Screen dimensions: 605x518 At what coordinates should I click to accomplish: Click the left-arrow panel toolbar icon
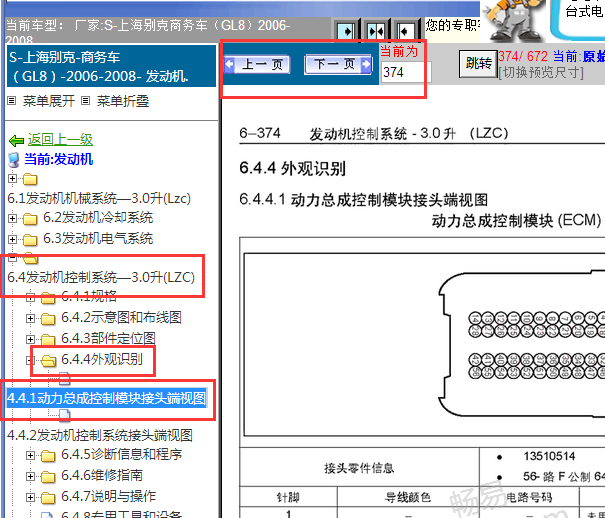(x=405, y=31)
